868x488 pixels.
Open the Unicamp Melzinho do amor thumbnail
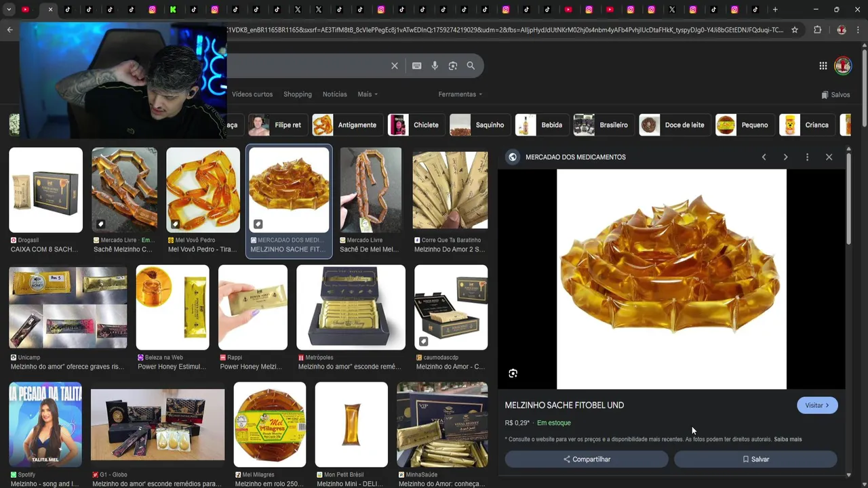[x=68, y=307]
